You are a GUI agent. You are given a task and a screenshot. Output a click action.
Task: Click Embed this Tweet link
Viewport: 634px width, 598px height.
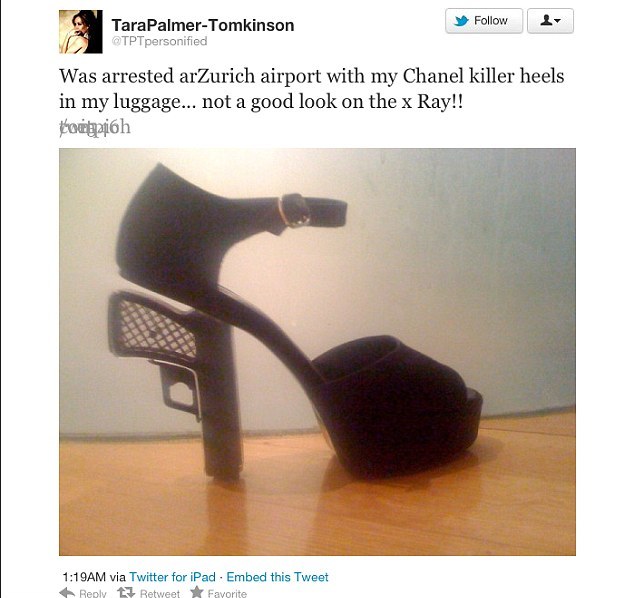click(x=277, y=577)
